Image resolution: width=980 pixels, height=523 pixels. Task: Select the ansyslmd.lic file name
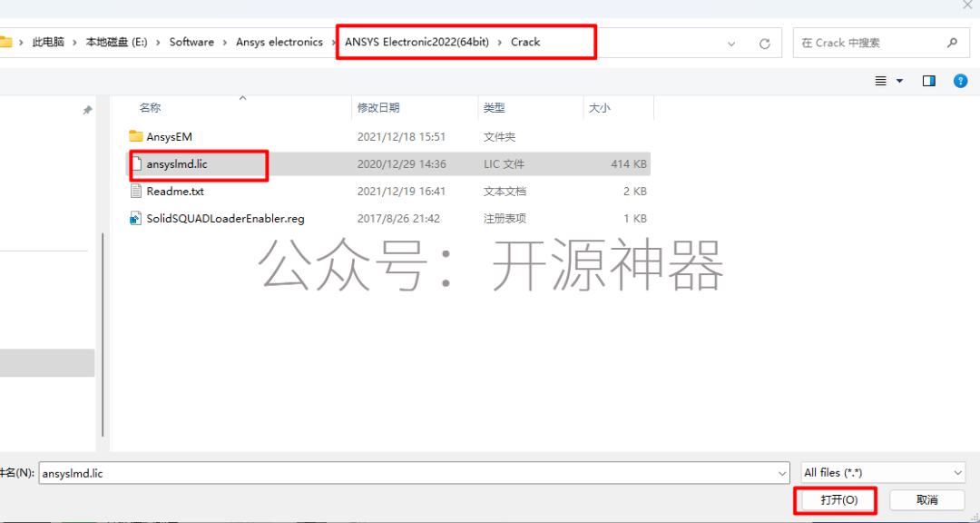click(x=177, y=164)
